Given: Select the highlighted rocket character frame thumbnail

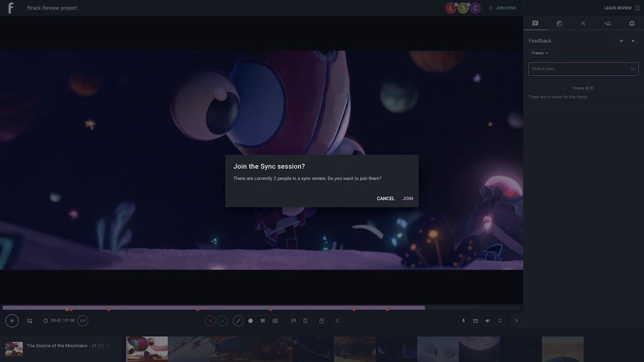Looking at the screenshot, I should (x=147, y=349).
